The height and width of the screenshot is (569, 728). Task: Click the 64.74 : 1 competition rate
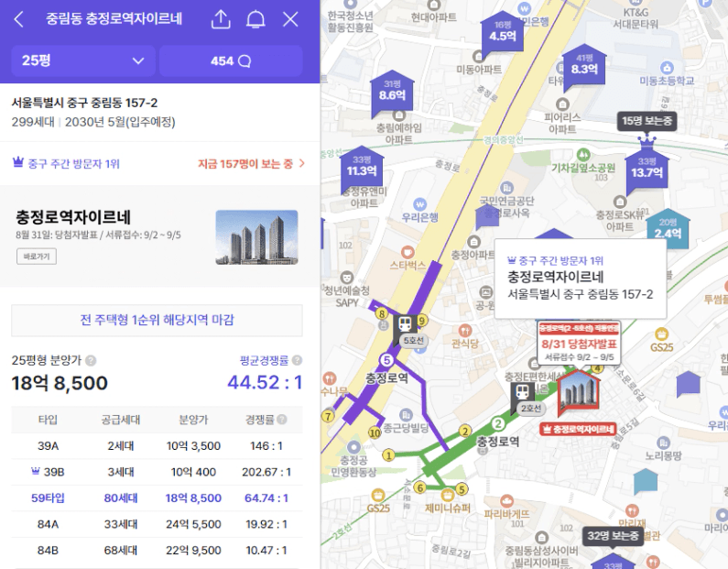click(266, 498)
